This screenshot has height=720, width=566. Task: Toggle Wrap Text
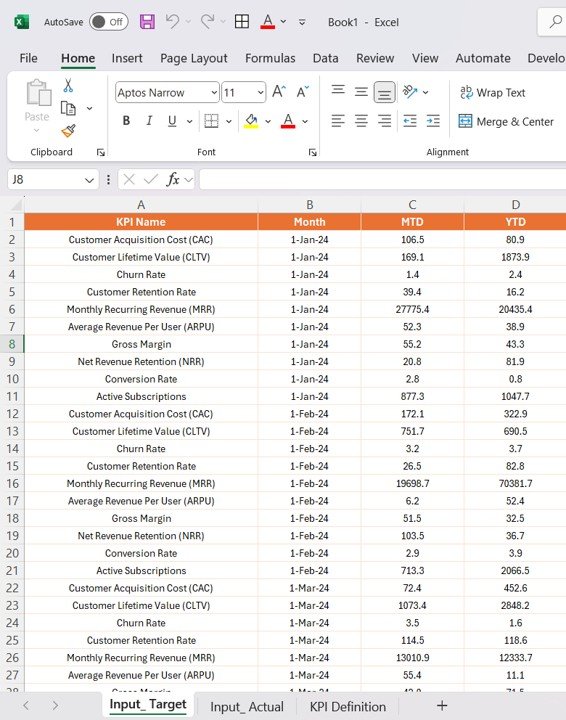[492, 93]
